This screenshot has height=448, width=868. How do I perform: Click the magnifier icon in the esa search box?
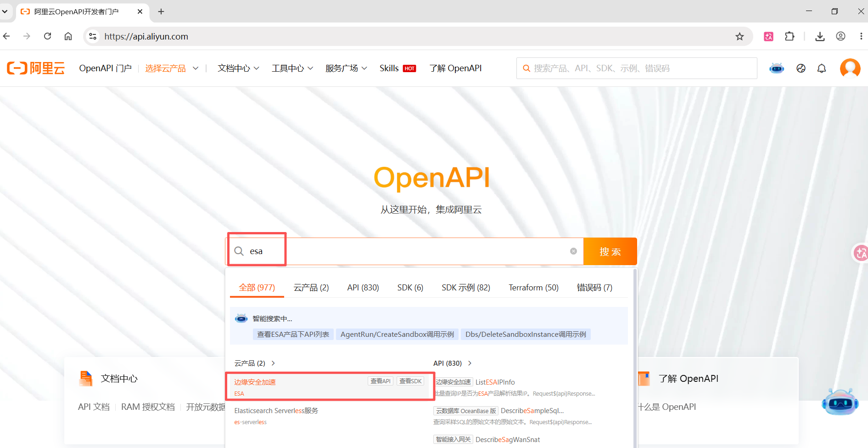tap(239, 251)
